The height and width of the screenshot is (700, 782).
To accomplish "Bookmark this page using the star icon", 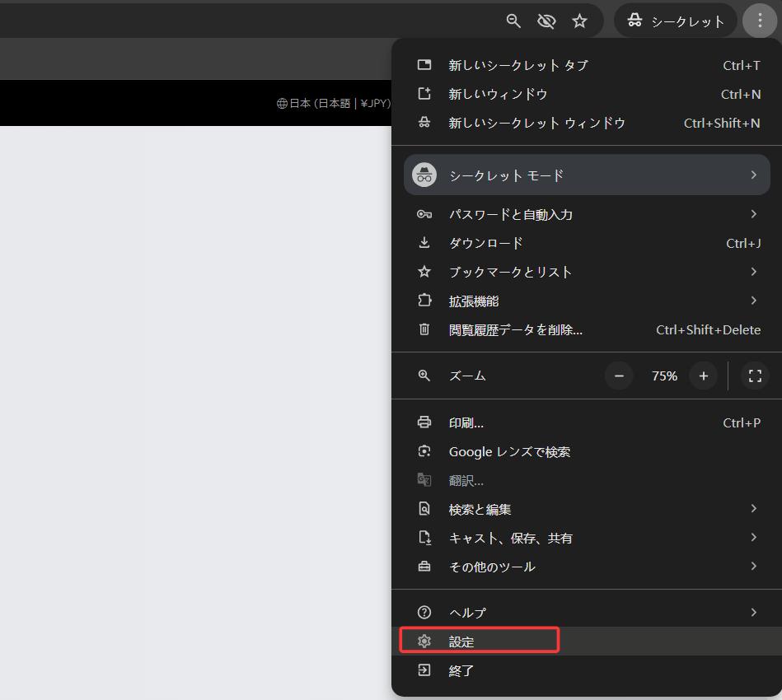I will coord(579,21).
